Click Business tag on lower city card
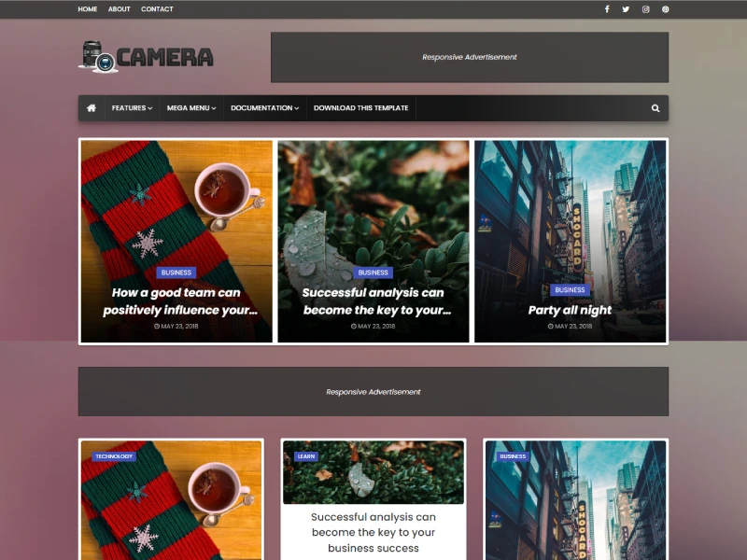 click(513, 456)
